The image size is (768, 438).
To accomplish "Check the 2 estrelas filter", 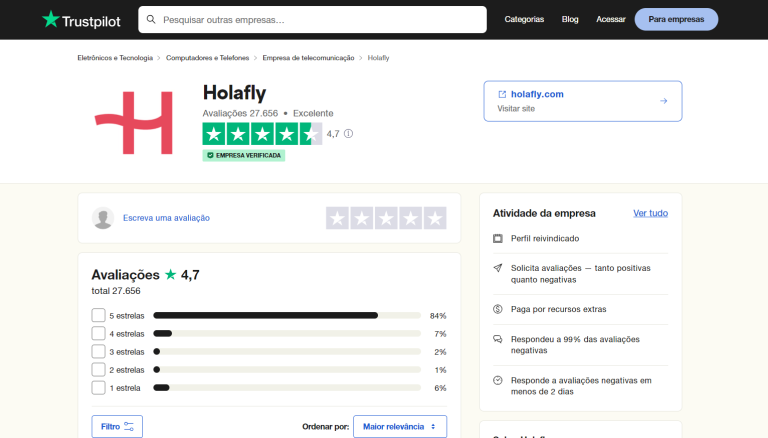I will [x=98, y=370].
